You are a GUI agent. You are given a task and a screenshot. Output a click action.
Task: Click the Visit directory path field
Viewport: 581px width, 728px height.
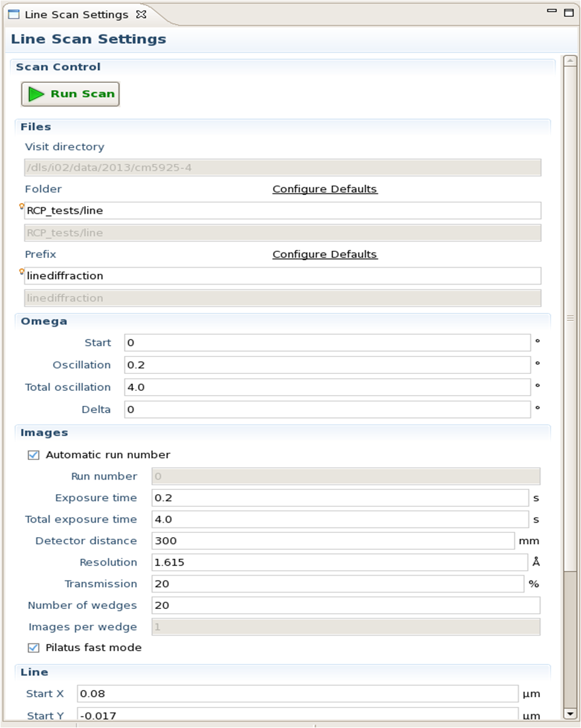click(282, 167)
